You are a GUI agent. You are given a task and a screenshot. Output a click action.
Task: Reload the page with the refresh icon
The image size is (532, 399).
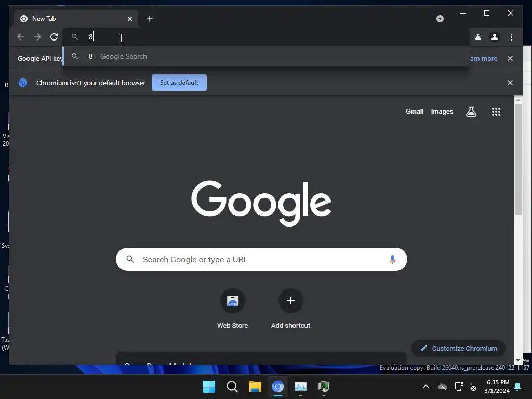coord(54,37)
